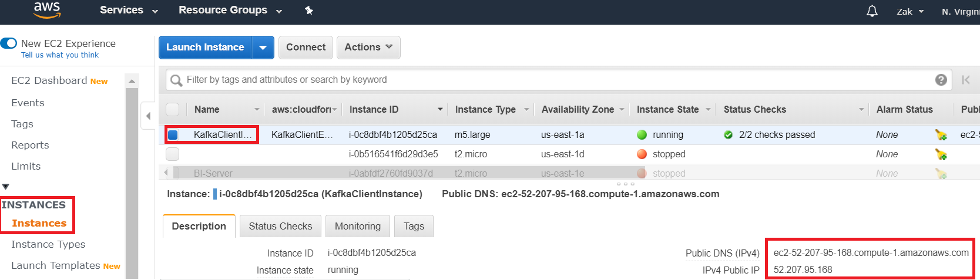Click alarm icon for KafkaClientInstance row

click(941, 135)
